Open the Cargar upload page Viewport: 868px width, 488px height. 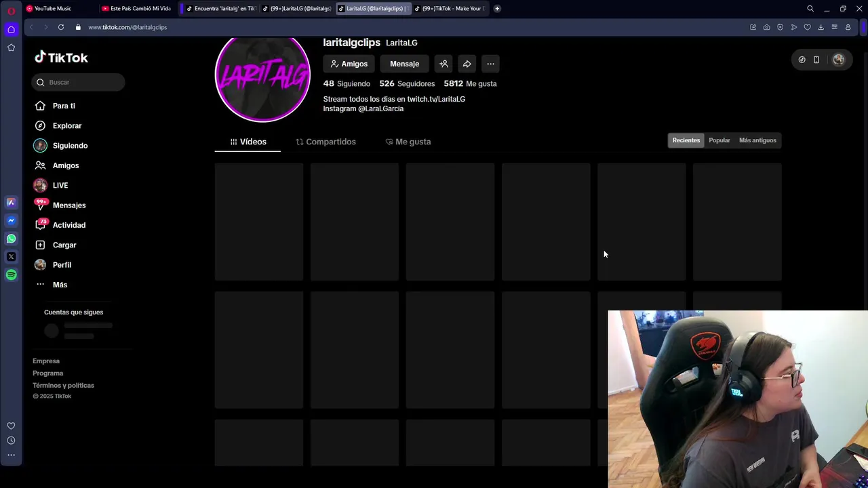coord(64,245)
